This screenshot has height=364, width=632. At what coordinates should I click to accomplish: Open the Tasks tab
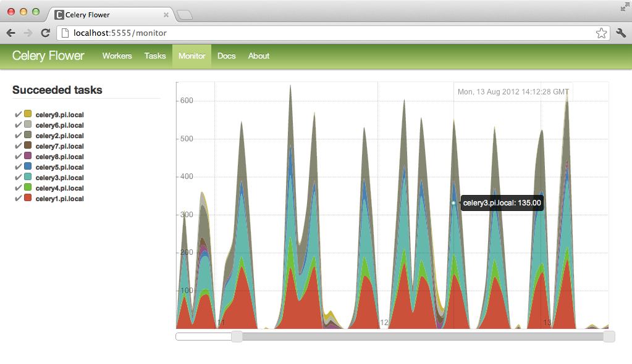tap(155, 56)
